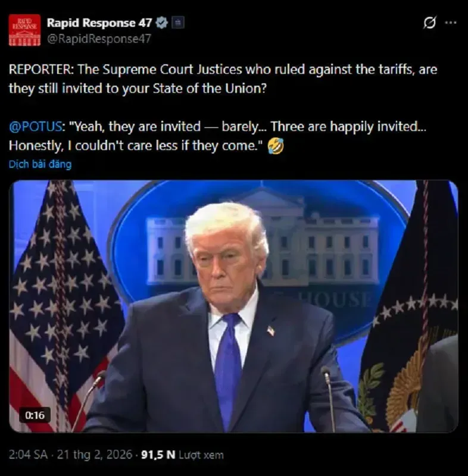
Task: Click Dịch bài đăng to translate post
Action: coord(40,164)
